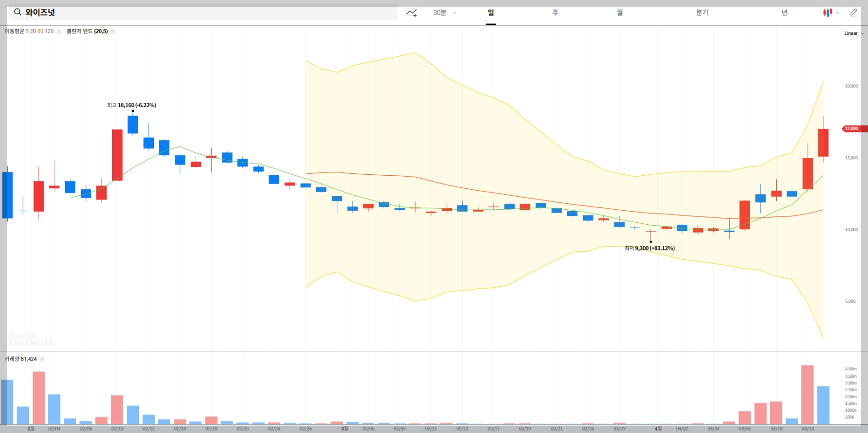Click the red 20 moving average number
Image resolution: width=868 pixels, height=433 pixels.
coord(33,31)
